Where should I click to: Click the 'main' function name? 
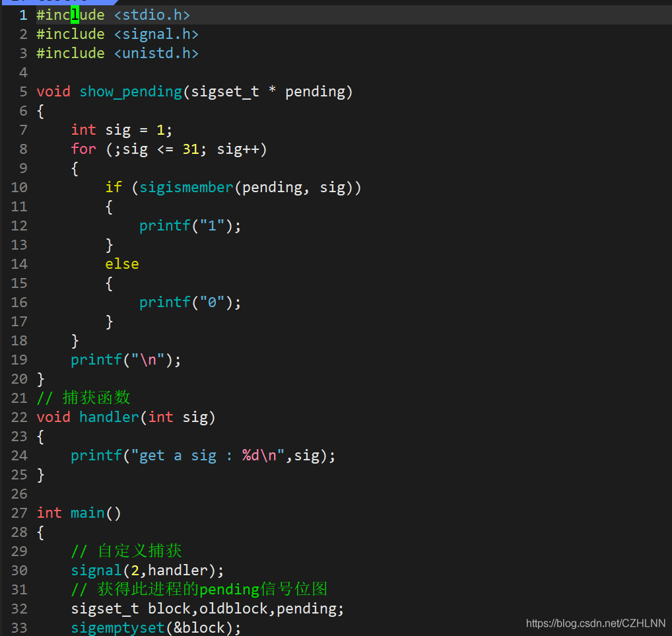(x=88, y=513)
